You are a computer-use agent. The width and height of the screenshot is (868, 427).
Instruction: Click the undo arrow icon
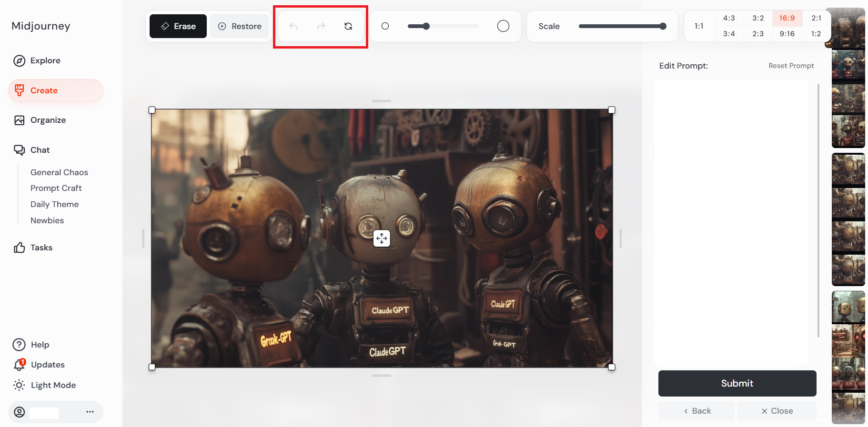click(x=293, y=26)
